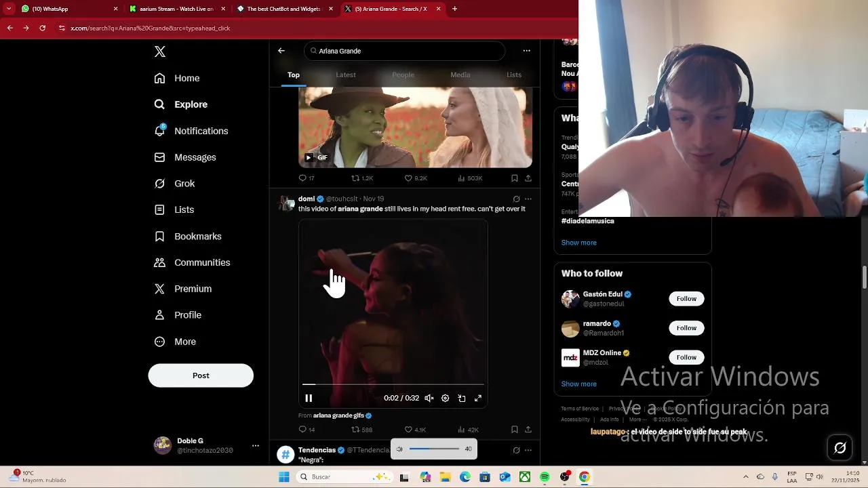View analytics of post with 42K views
Screen dimensions: 868x488
pyautogui.click(x=469, y=430)
